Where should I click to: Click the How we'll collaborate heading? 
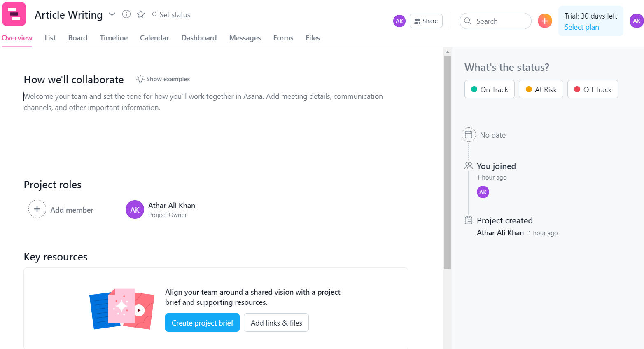tap(74, 80)
